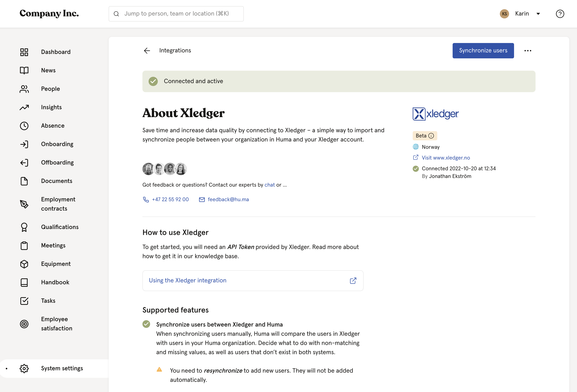
Task: Open Tasks in sidebar
Action: tap(48, 301)
